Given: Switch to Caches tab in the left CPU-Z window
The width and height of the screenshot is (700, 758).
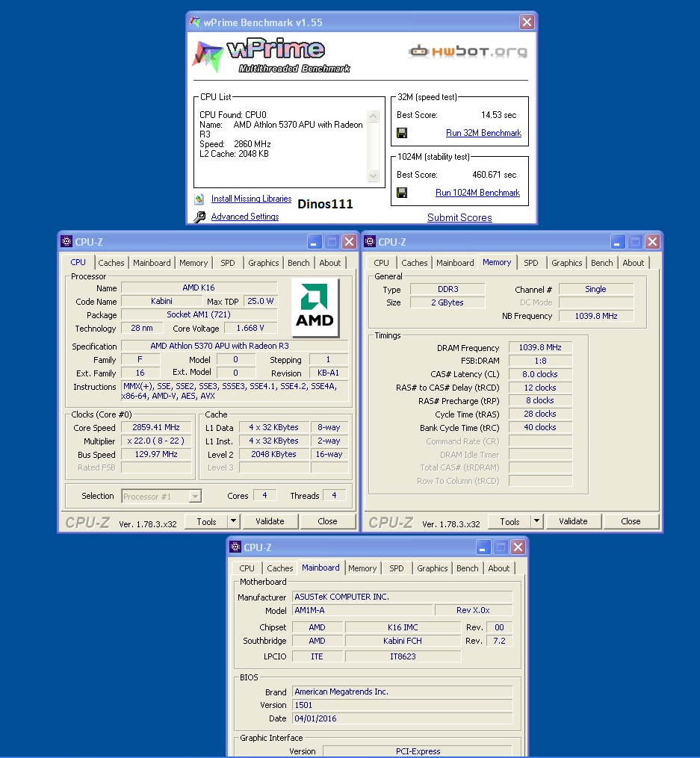Looking at the screenshot, I should pyautogui.click(x=111, y=263).
